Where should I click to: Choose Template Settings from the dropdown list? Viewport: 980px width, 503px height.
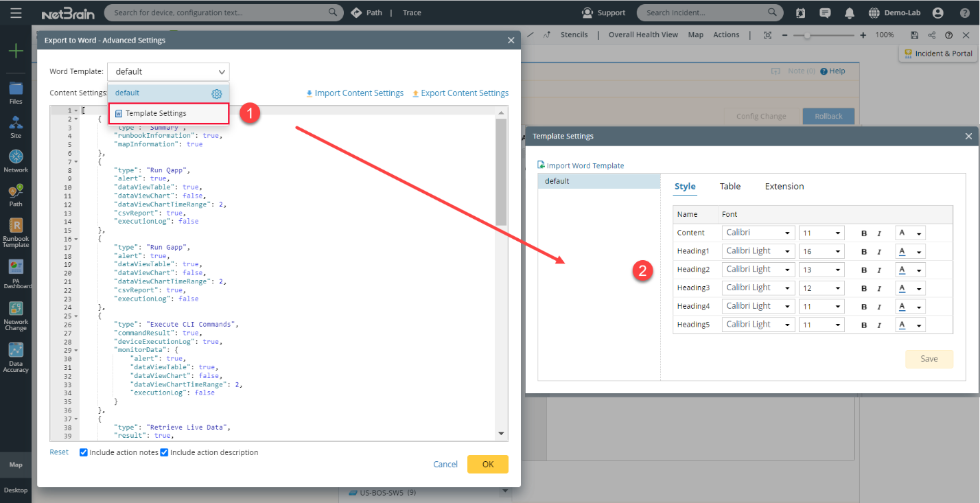tap(169, 113)
